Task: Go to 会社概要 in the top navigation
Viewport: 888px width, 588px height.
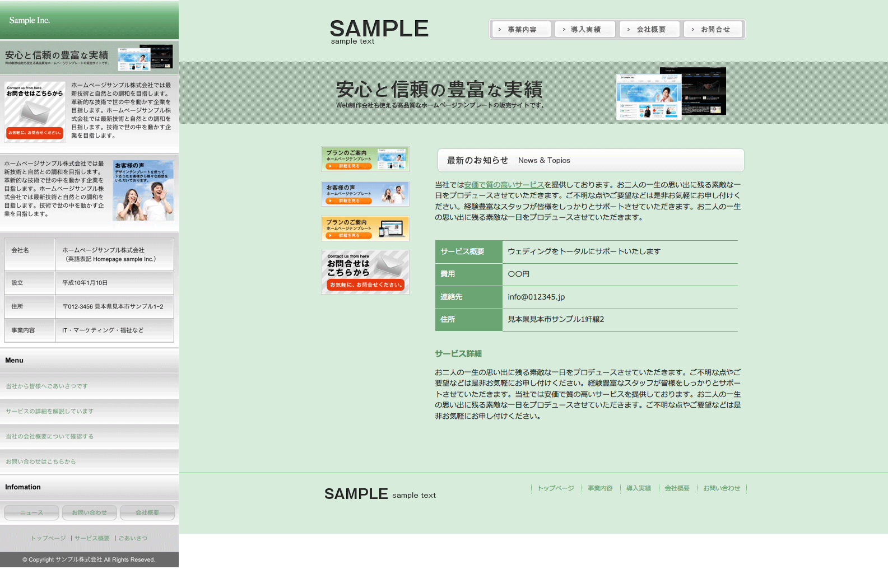Action: (650, 30)
